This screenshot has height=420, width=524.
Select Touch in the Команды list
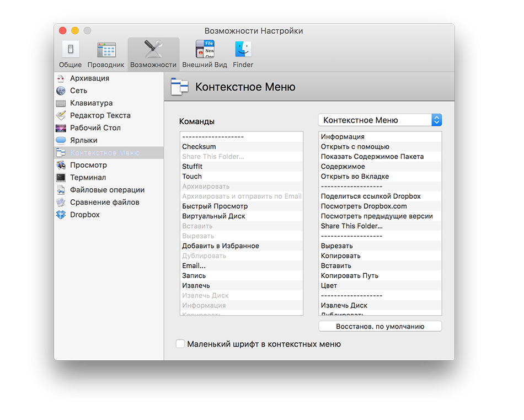coord(241,176)
